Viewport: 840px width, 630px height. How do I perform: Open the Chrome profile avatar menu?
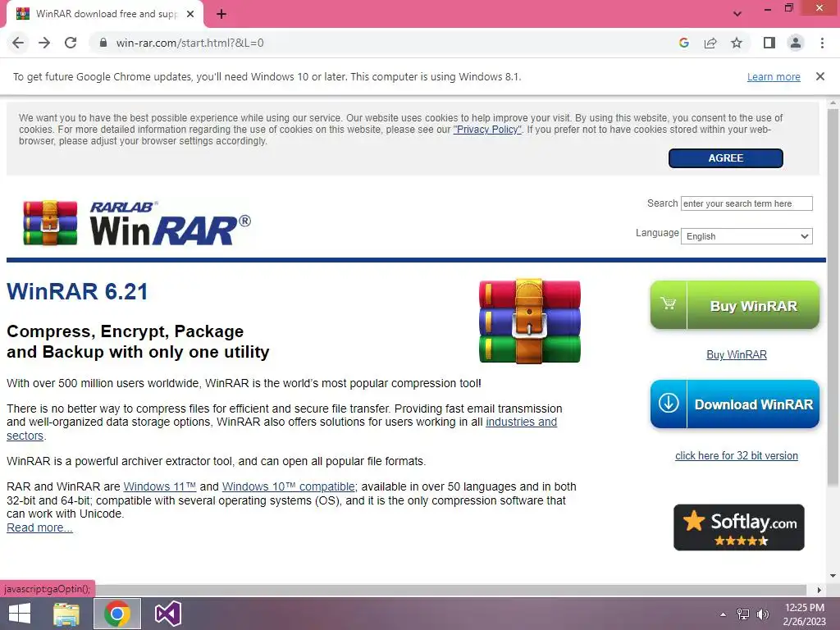(796, 43)
